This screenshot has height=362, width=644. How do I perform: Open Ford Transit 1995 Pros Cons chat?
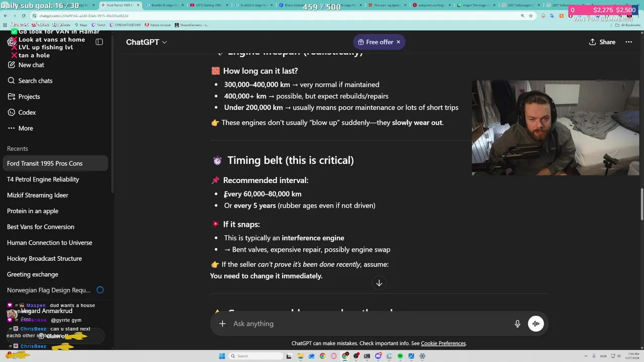pyautogui.click(x=54, y=163)
